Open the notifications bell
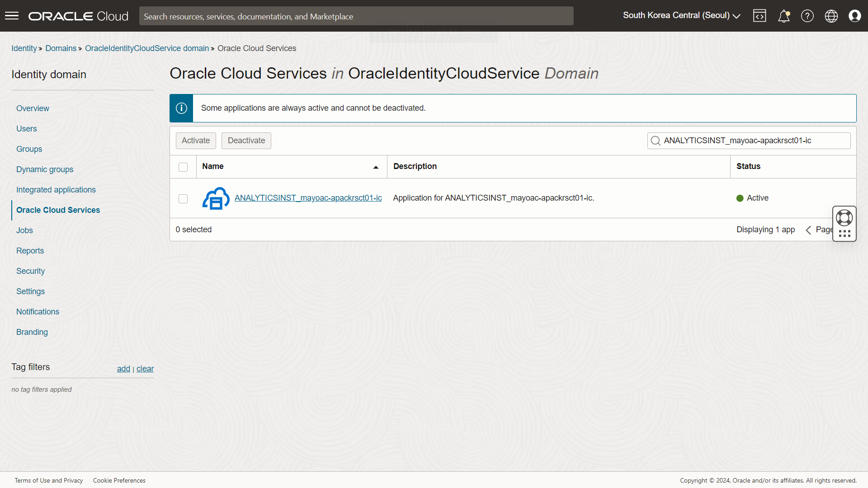868x488 pixels. (x=784, y=16)
